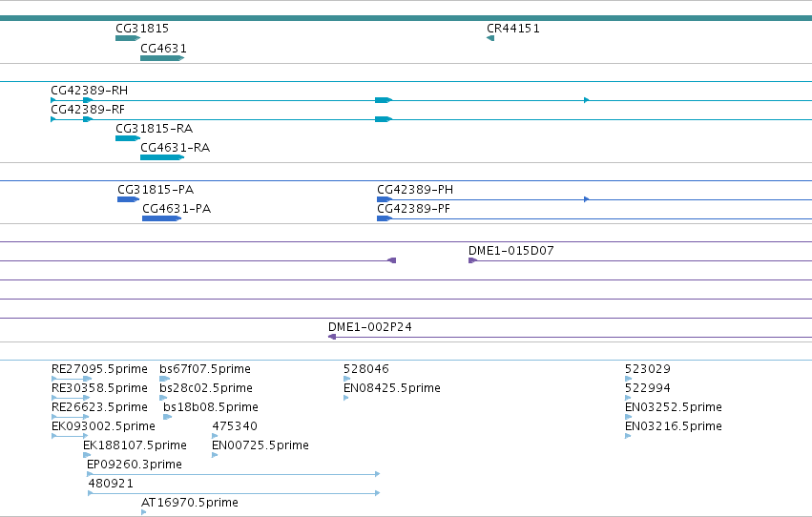Select the CG31815-RA transcript bar
812x517 pixels.
point(128,138)
